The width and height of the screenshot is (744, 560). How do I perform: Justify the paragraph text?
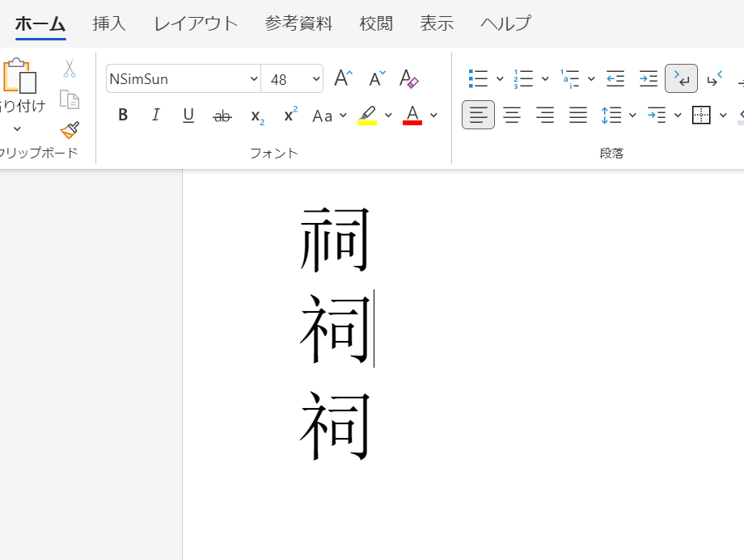(x=578, y=116)
